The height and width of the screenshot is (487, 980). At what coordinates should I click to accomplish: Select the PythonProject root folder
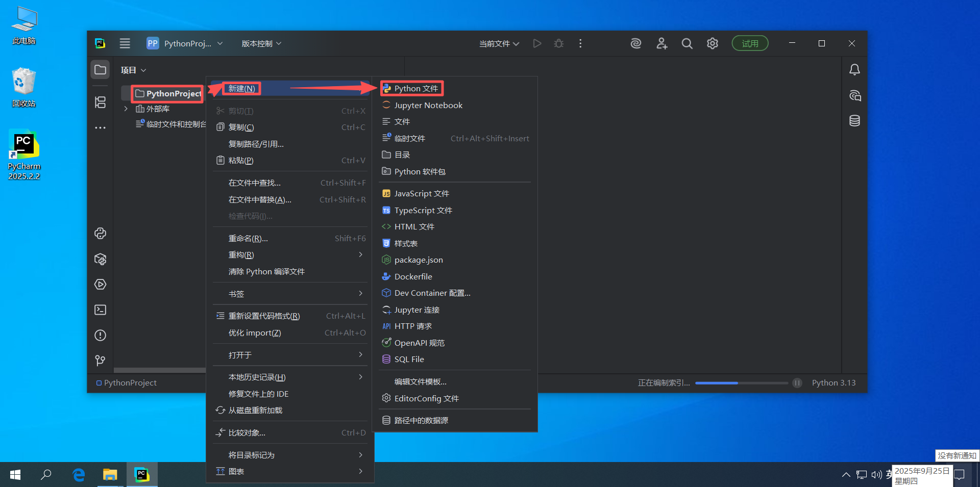(x=168, y=93)
